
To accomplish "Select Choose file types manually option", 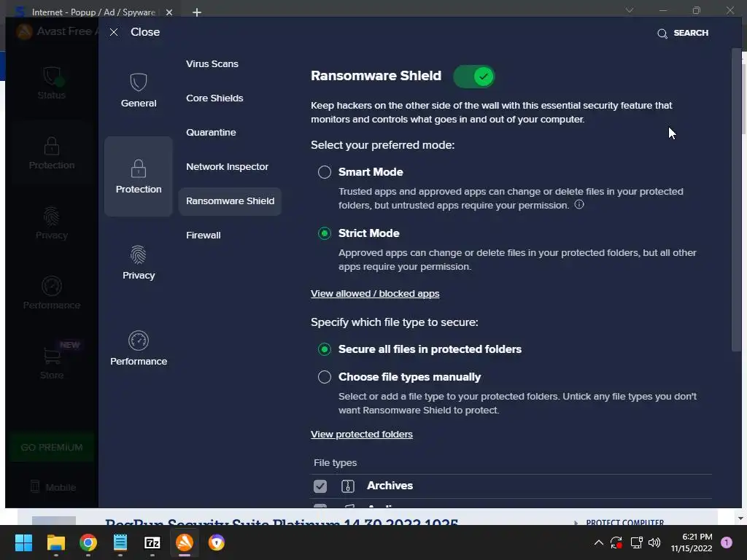I will click(325, 377).
